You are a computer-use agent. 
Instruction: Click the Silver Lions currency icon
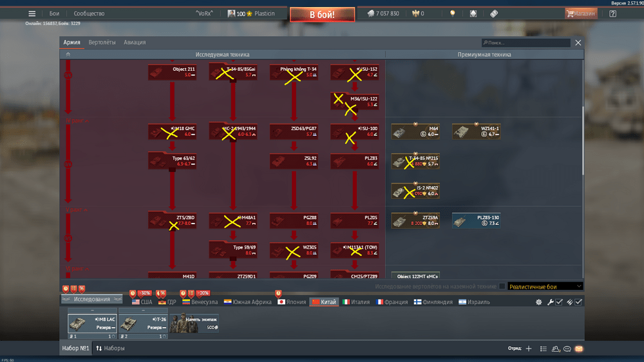tap(370, 14)
